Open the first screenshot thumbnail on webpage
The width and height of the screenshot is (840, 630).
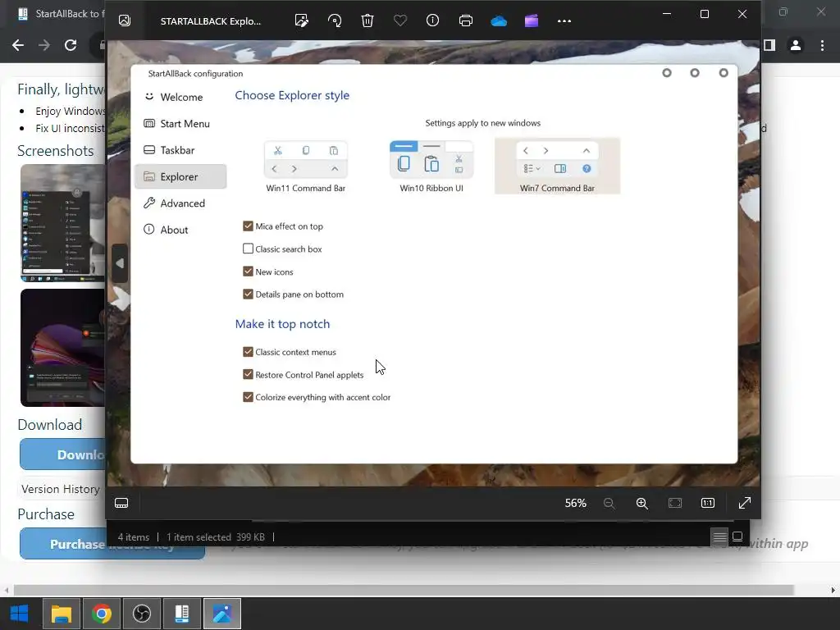(x=62, y=223)
